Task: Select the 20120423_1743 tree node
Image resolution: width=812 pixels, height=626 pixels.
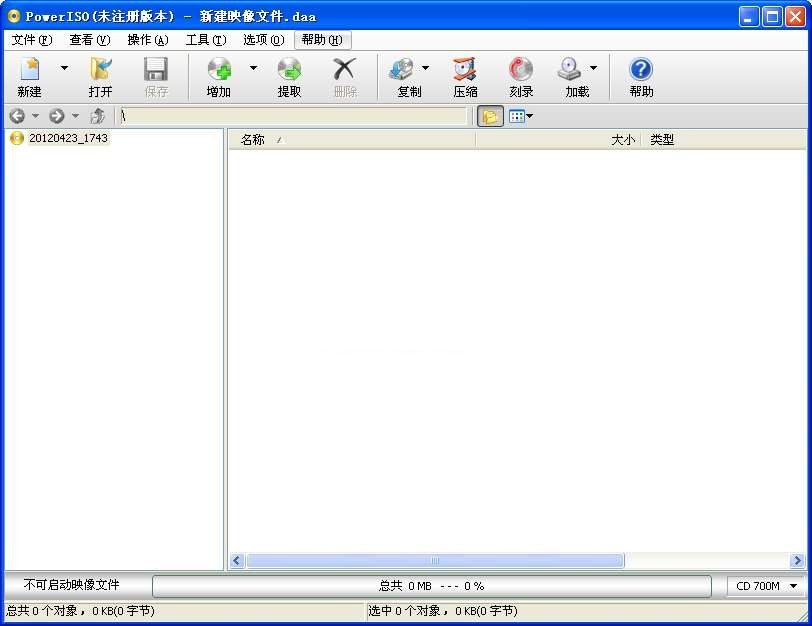Action: tap(68, 138)
